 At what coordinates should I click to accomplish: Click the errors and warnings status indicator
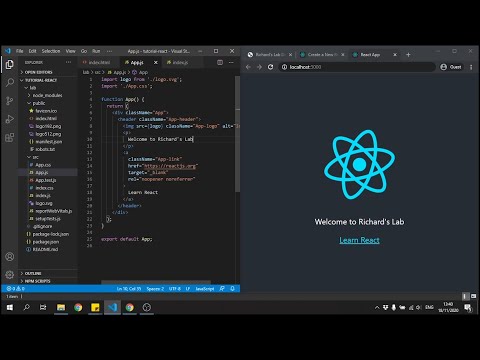point(15,289)
